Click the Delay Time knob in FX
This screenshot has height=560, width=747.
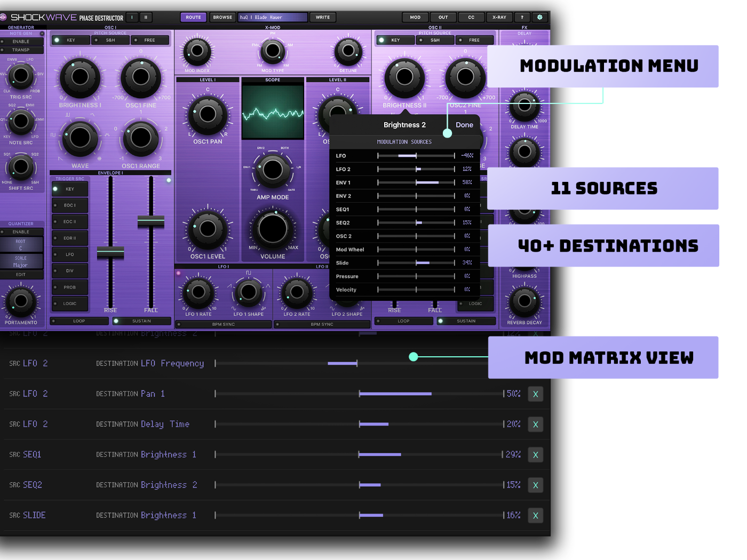[x=525, y=106]
